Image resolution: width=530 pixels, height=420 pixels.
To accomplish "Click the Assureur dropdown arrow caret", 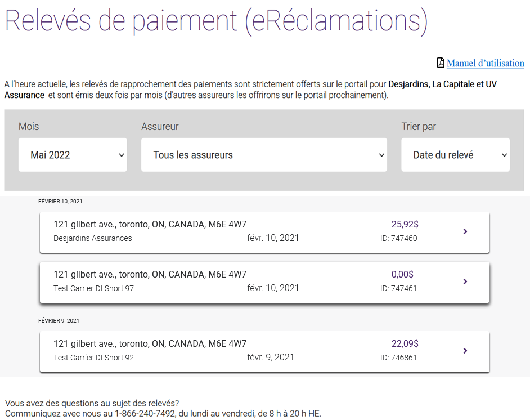I will pos(381,155).
